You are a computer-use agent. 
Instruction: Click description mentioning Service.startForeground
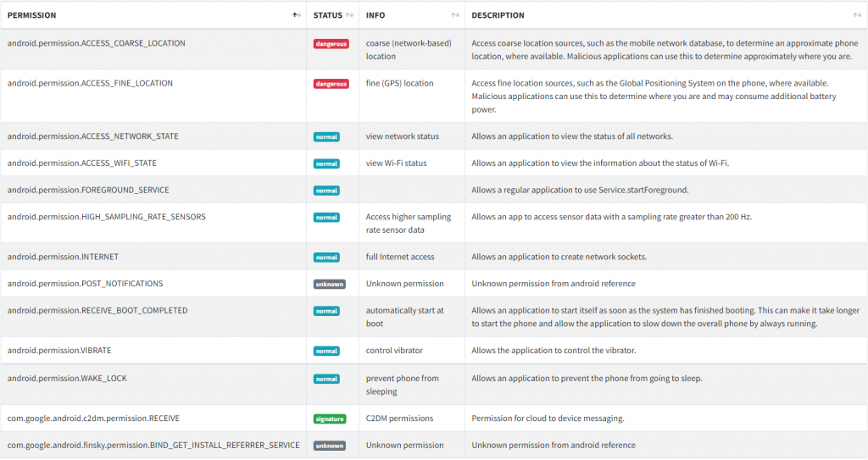[580, 190]
